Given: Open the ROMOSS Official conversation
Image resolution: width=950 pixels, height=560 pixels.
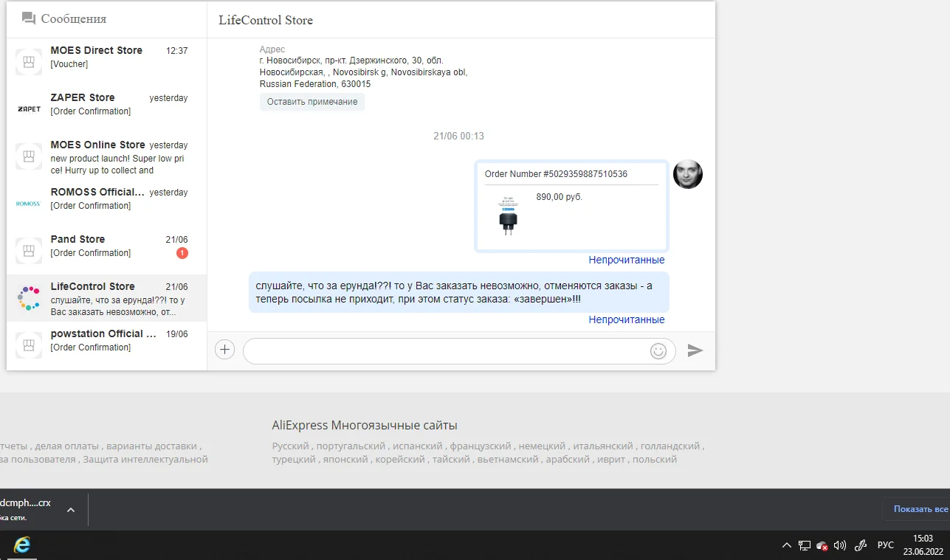Looking at the screenshot, I should click(107, 204).
